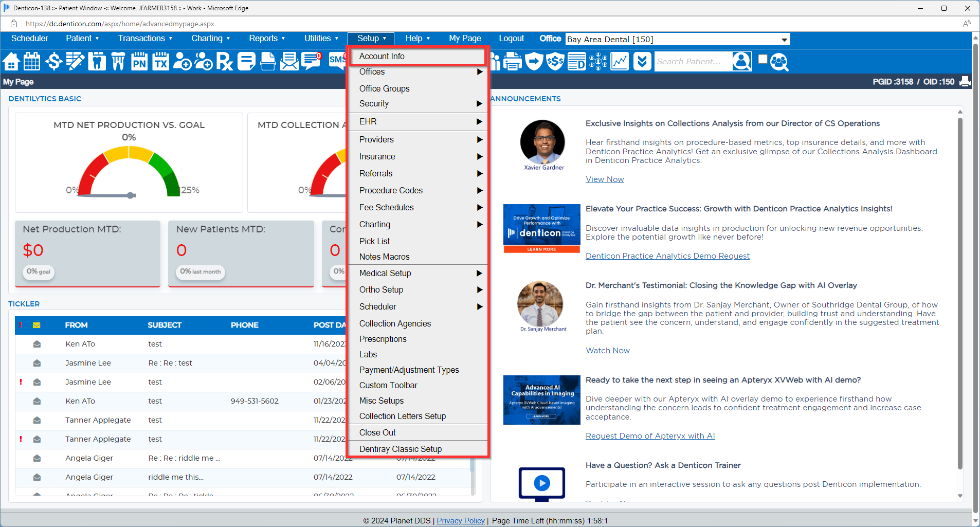Expand the Offices submenu
Viewport: 980px width, 527px height.
click(419, 72)
